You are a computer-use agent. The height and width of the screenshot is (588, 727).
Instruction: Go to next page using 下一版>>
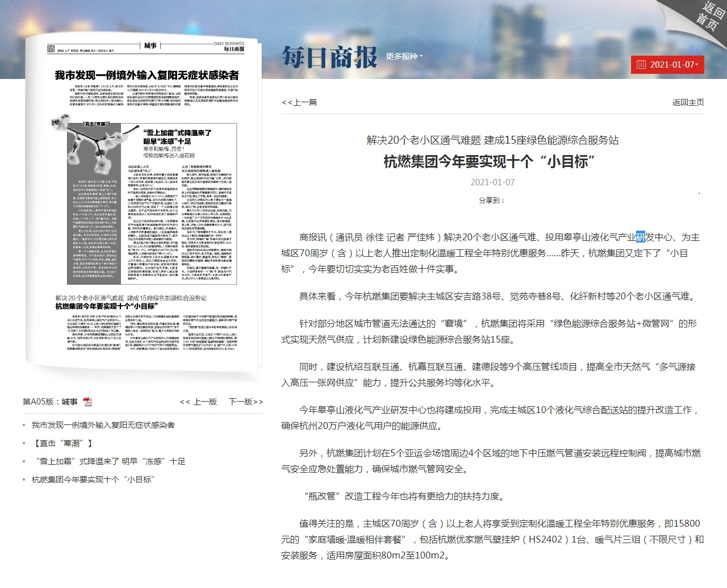click(245, 402)
